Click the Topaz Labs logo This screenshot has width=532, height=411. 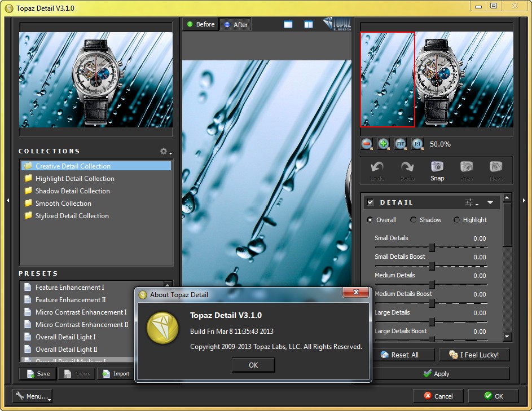(337, 24)
